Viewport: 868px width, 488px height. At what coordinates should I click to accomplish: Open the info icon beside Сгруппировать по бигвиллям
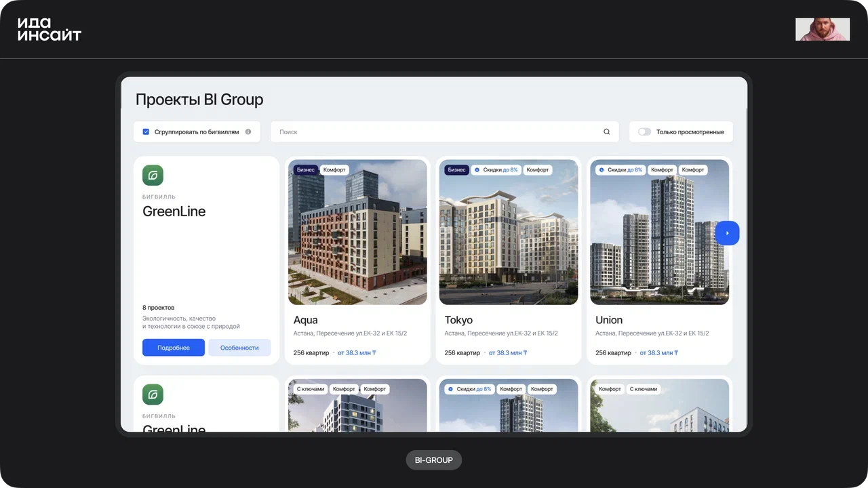point(248,132)
